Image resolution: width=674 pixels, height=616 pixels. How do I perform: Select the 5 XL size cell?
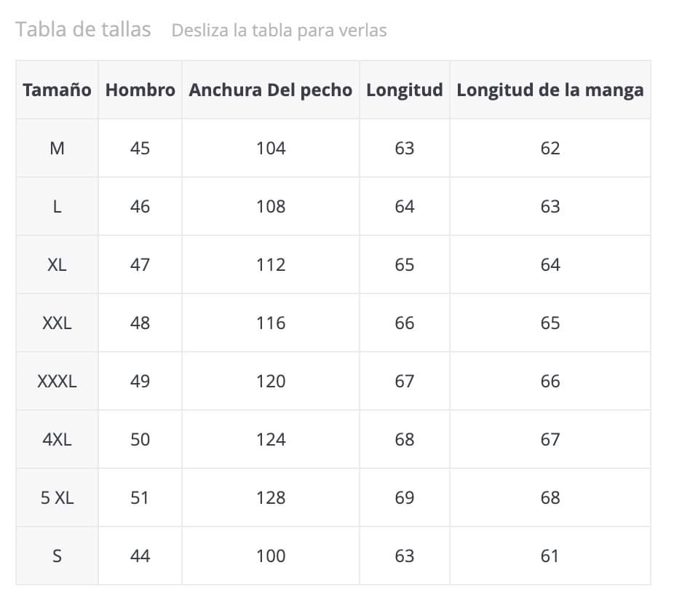(57, 498)
